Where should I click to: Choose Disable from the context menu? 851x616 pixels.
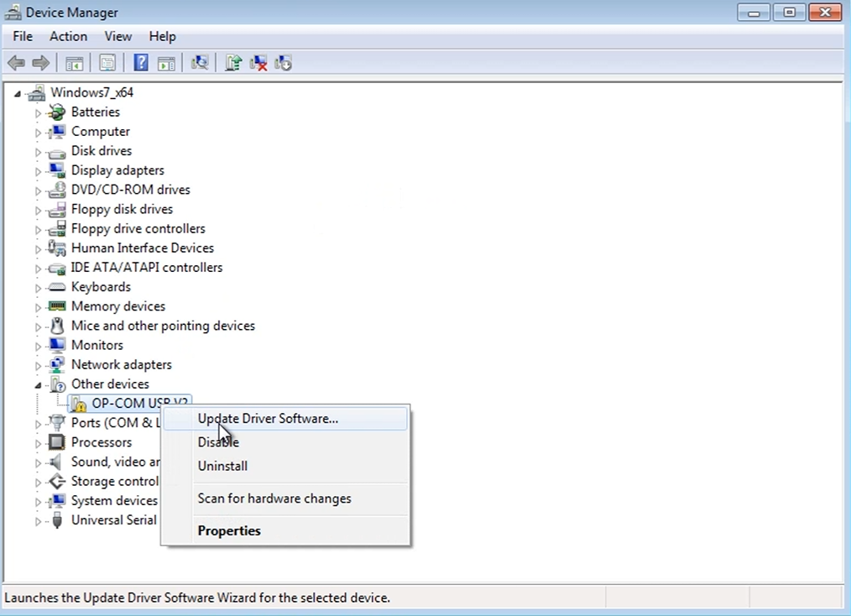click(285, 442)
